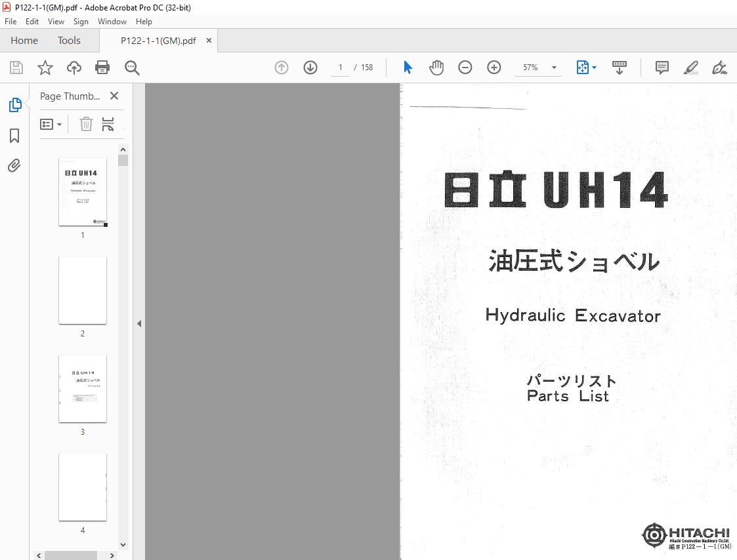Click thumbnail scrollbar down arrow
737x560 pixels.
(123, 545)
